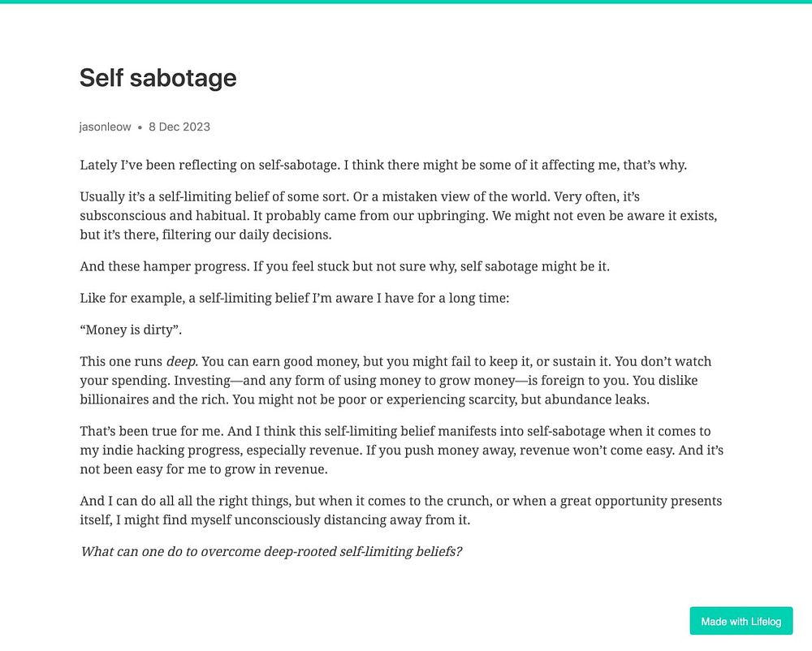Click the line "And these hamper progress"

click(x=344, y=266)
